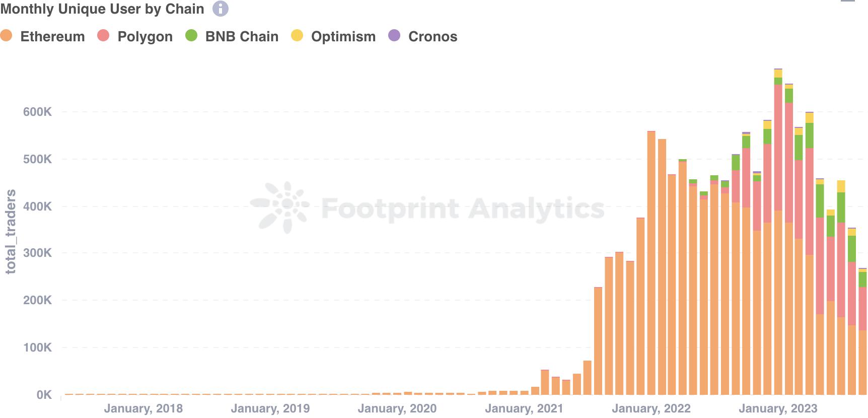
Task: Click the info icon beside chart title
Action: click(x=221, y=9)
